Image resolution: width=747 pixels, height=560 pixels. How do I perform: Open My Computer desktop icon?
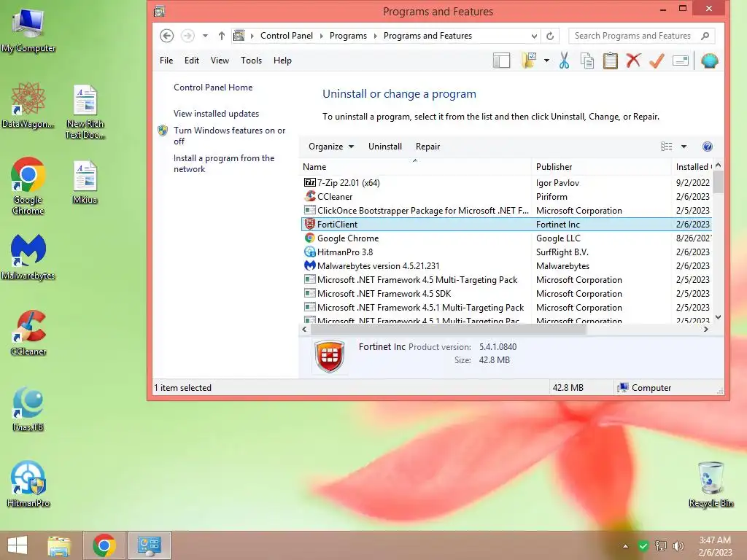(x=28, y=29)
